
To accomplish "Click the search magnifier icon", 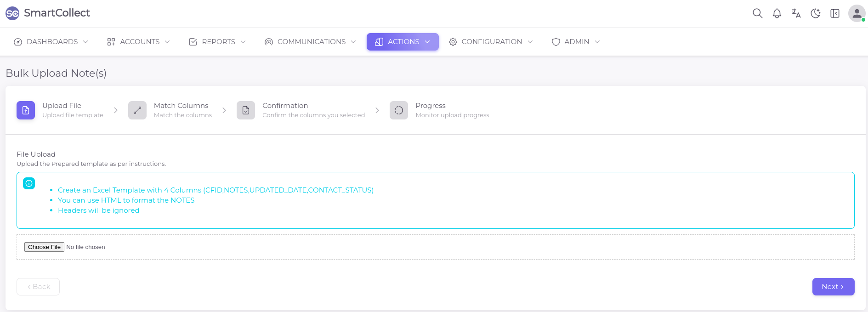I will coord(757,13).
